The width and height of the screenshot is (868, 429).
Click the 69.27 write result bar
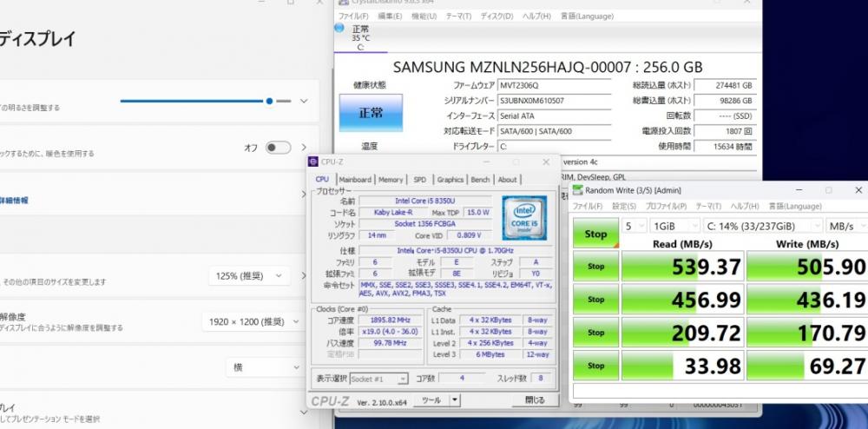pos(807,366)
